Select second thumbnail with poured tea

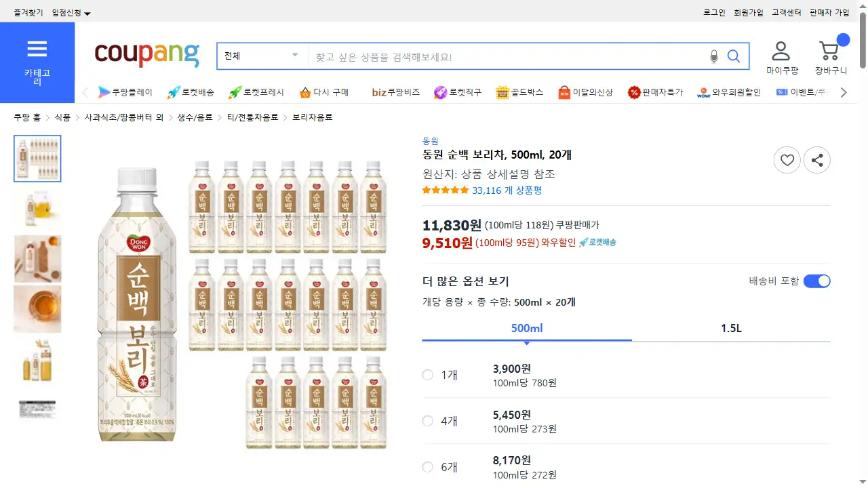pos(37,209)
